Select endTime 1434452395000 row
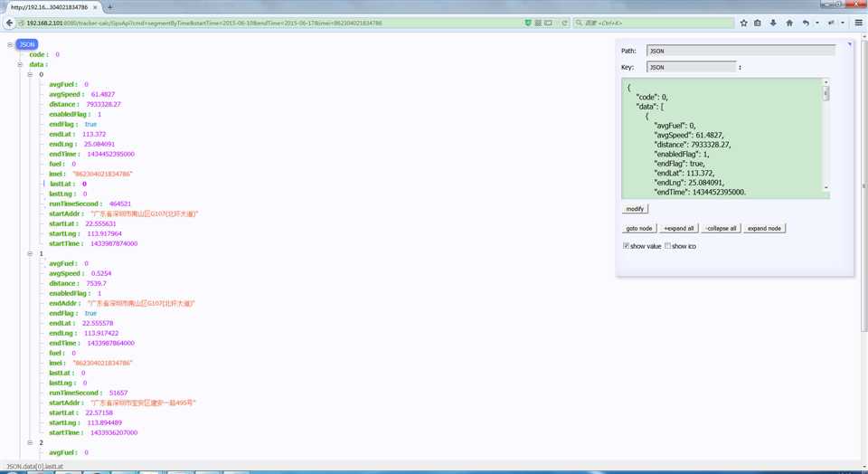Image resolution: width=868 pixels, height=474 pixels. (91, 154)
